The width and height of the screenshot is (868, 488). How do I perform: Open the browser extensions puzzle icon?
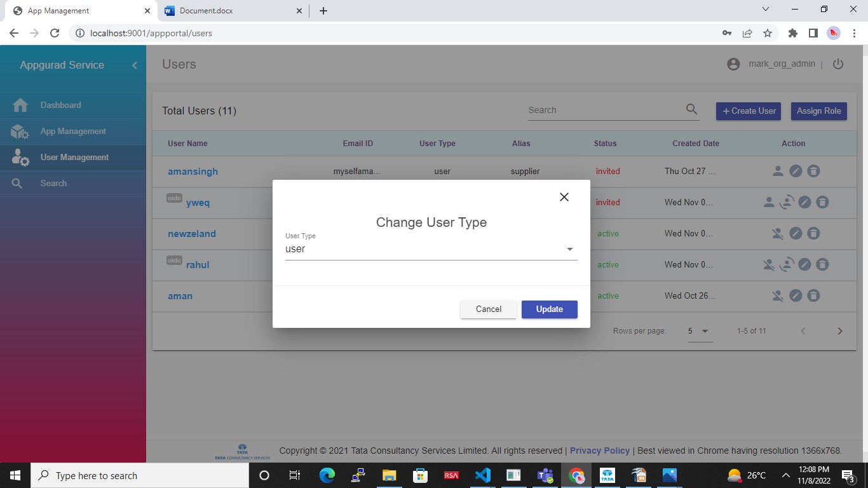click(792, 33)
